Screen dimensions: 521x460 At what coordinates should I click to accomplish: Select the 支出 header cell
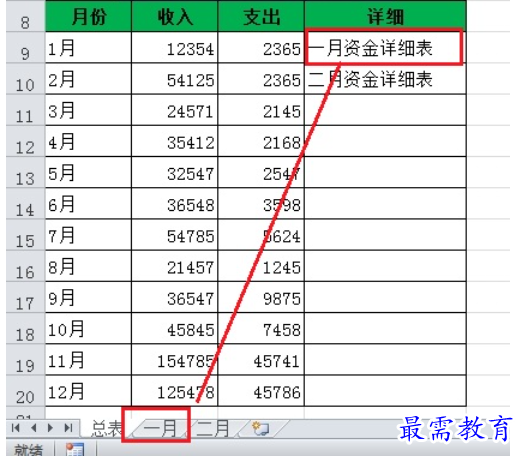pyautogui.click(x=261, y=16)
